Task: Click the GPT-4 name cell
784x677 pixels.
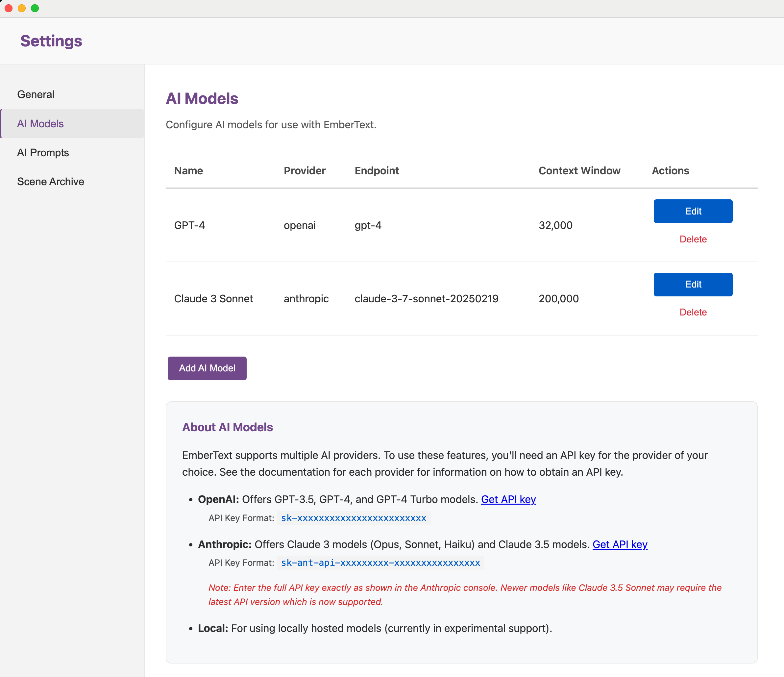Action: coord(189,225)
